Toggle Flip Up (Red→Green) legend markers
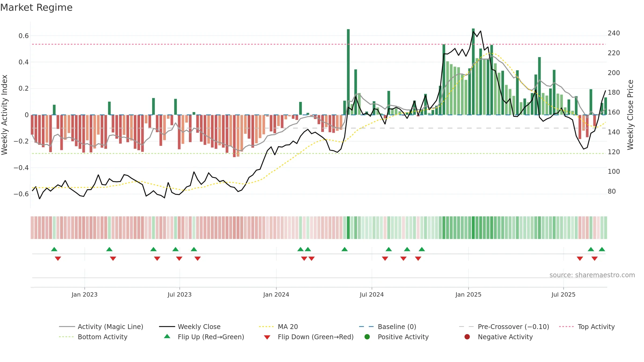This screenshot has width=644, height=362. point(204,337)
